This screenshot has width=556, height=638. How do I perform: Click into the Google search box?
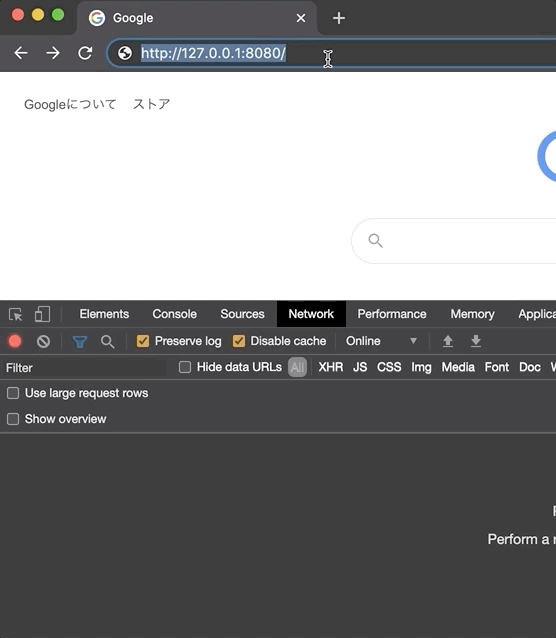click(454, 241)
